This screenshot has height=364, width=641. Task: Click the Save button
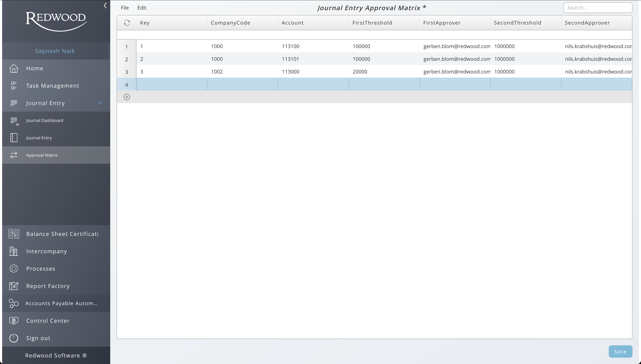pos(620,352)
